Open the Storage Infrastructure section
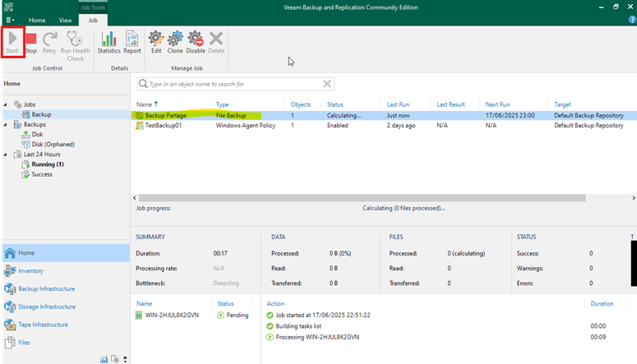 click(48, 306)
